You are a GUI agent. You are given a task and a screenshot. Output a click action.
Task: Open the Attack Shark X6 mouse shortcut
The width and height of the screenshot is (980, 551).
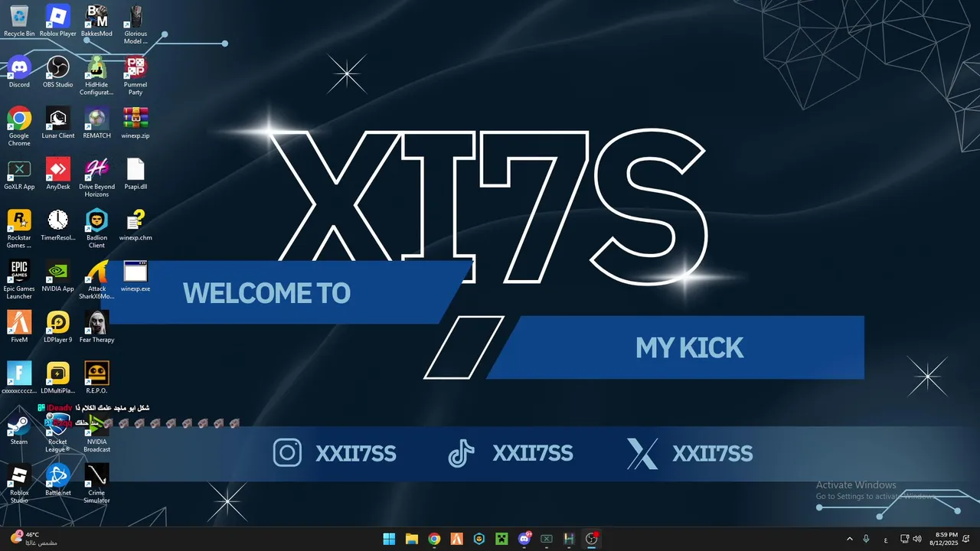point(96,280)
